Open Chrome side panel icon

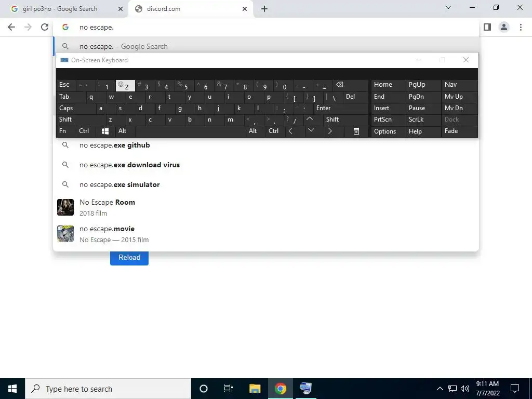[x=487, y=27]
